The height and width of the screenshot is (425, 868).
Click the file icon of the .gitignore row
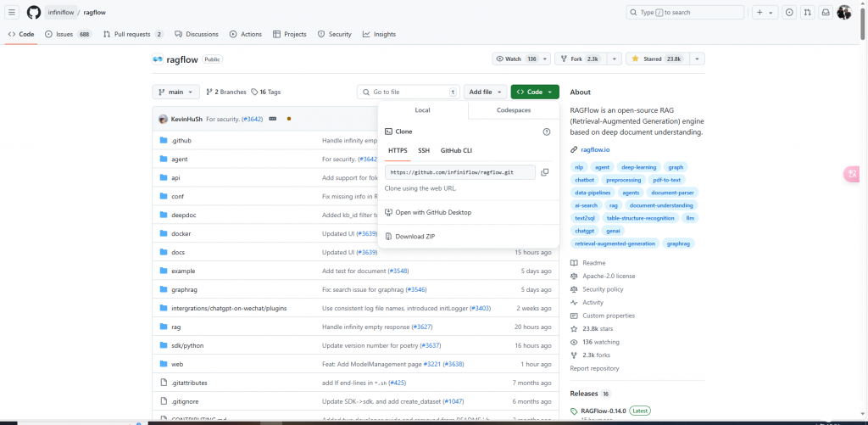coord(164,401)
